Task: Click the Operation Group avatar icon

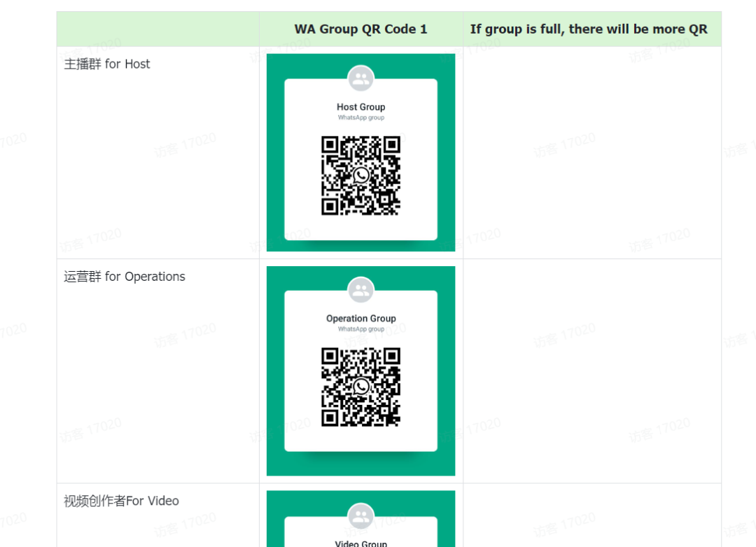Action: (x=360, y=290)
